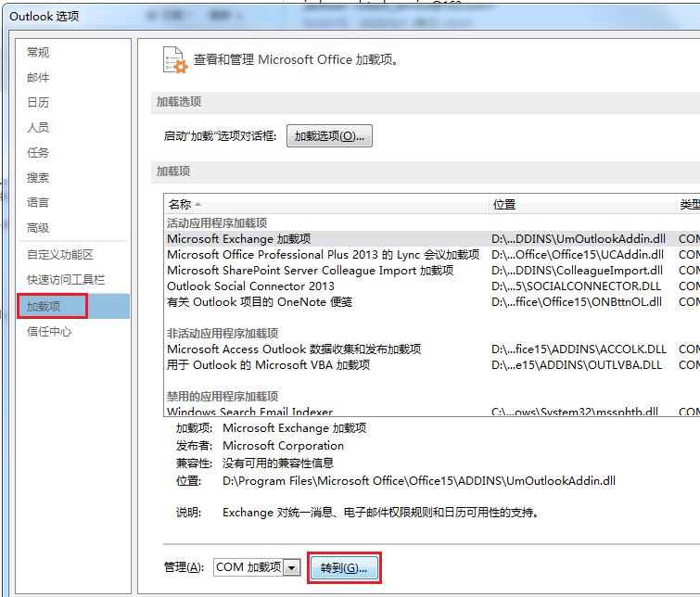This screenshot has width=700, height=597.
Task: Click the 没有可用的兼容性信息 text
Action: coord(277,463)
